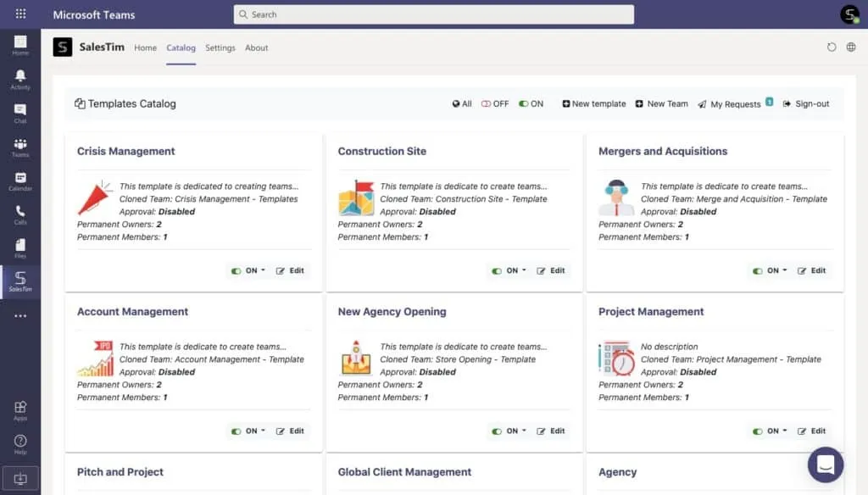868x495 pixels.
Task: Edit the Account Management template
Action: (292, 431)
